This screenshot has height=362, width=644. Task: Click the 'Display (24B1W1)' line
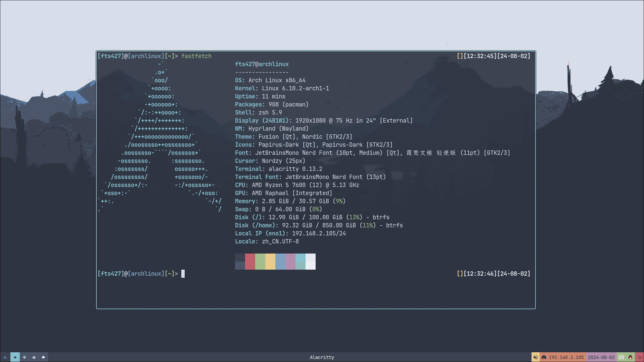(x=324, y=121)
